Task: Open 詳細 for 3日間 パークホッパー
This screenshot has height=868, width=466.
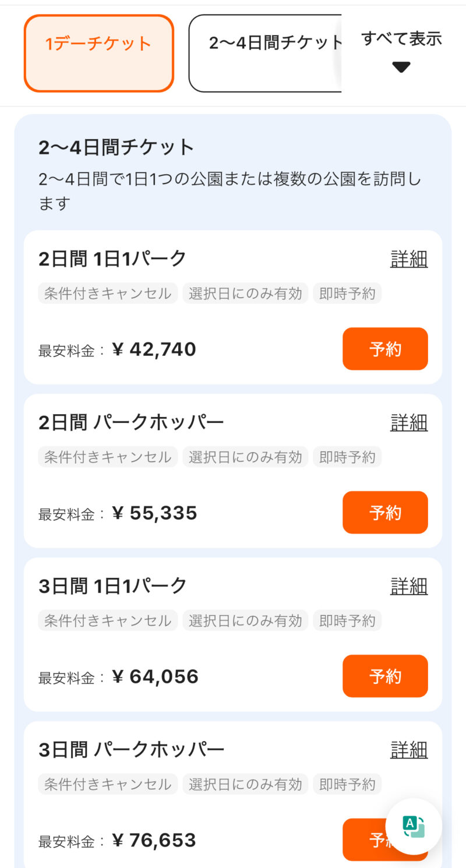Action: 409,750
